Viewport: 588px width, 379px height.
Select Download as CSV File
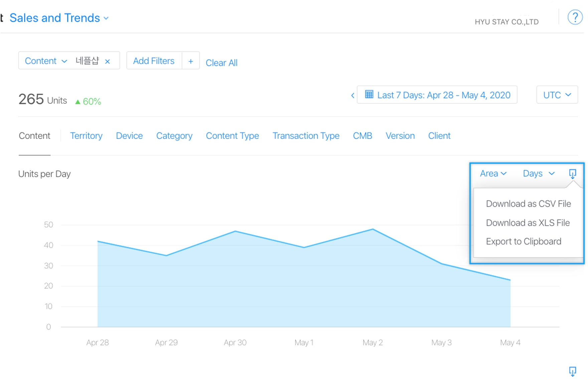[x=528, y=204]
